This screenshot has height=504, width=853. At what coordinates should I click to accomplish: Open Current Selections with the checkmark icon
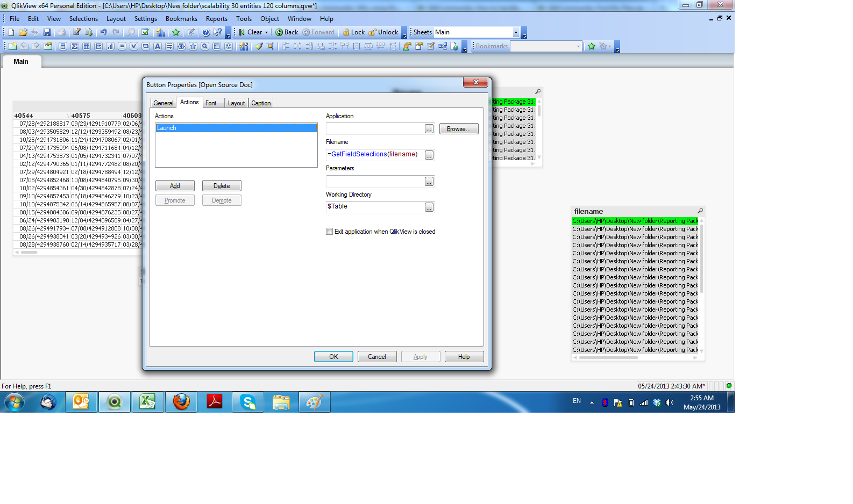click(145, 32)
